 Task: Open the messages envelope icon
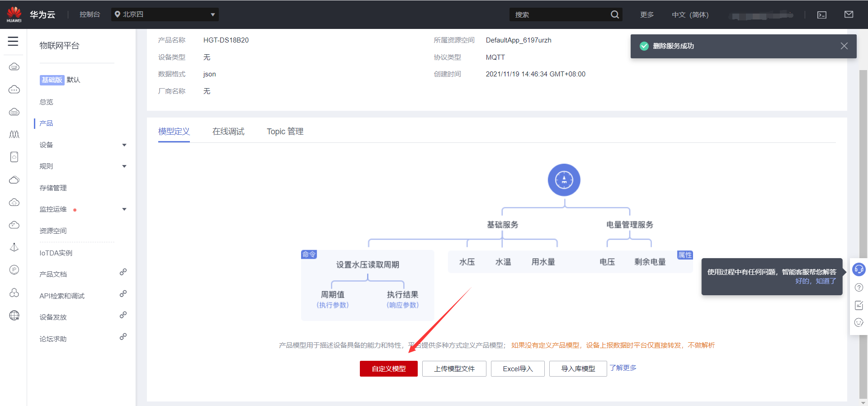tap(849, 14)
